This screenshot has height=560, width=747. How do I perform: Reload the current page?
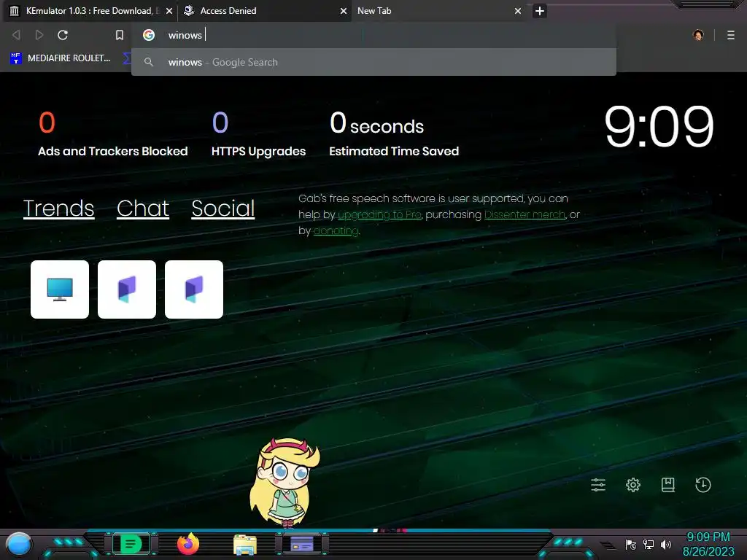click(x=63, y=35)
